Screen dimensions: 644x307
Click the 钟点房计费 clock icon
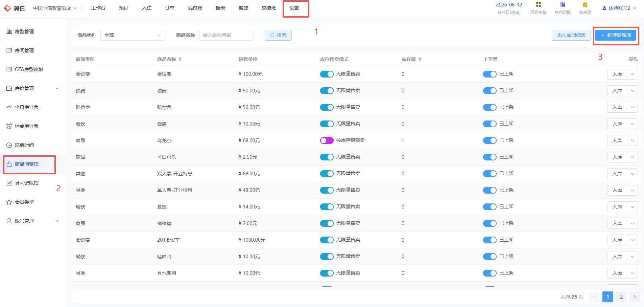pos(9,126)
